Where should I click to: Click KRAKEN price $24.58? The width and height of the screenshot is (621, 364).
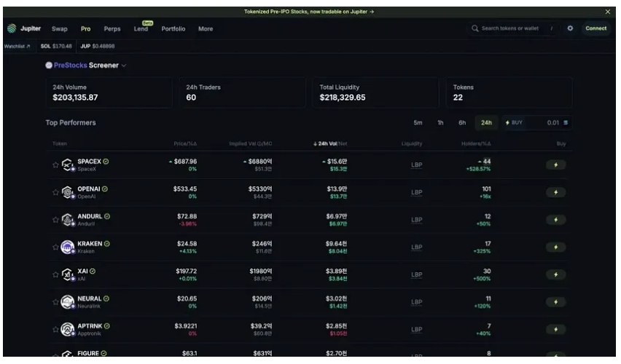pos(187,244)
